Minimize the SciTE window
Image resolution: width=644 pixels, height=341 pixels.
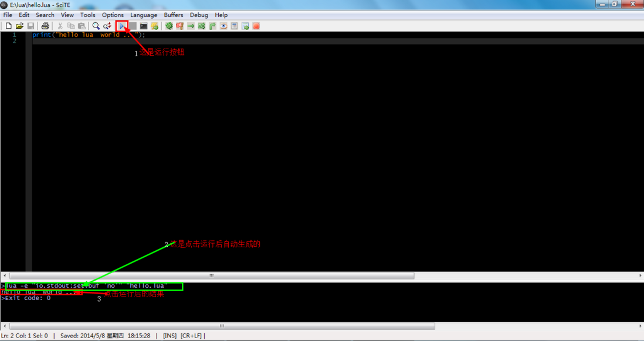pos(602,4)
